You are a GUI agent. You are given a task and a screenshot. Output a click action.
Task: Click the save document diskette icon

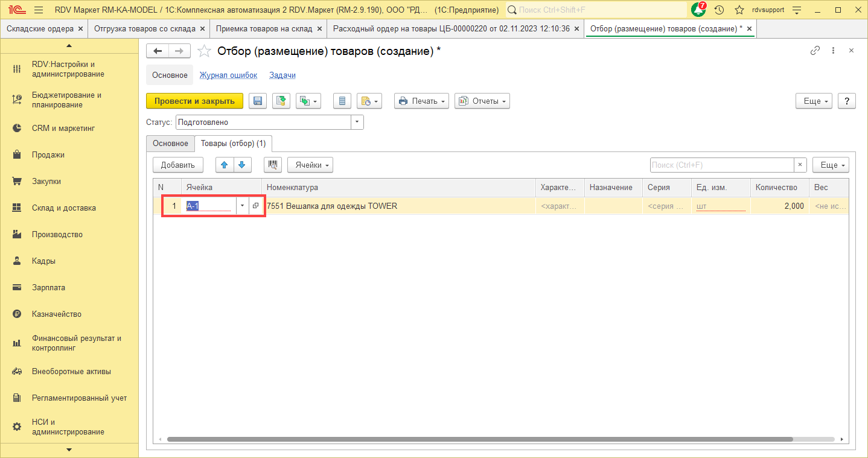point(258,101)
